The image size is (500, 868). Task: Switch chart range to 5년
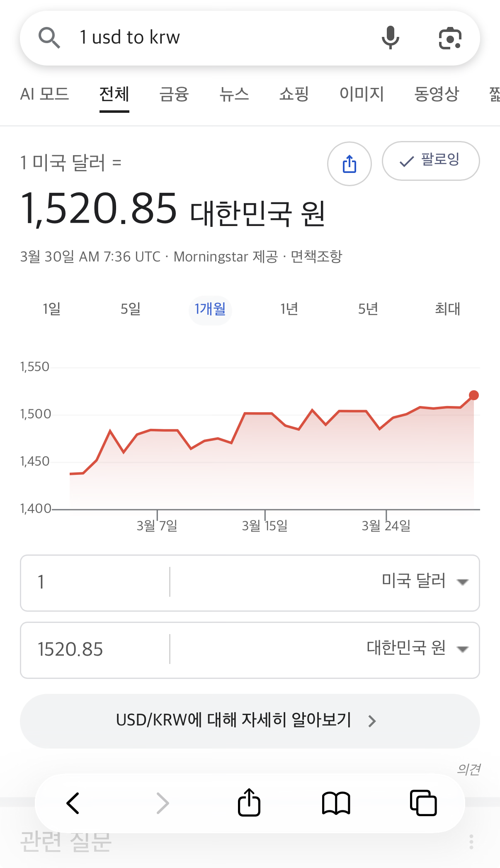(368, 309)
